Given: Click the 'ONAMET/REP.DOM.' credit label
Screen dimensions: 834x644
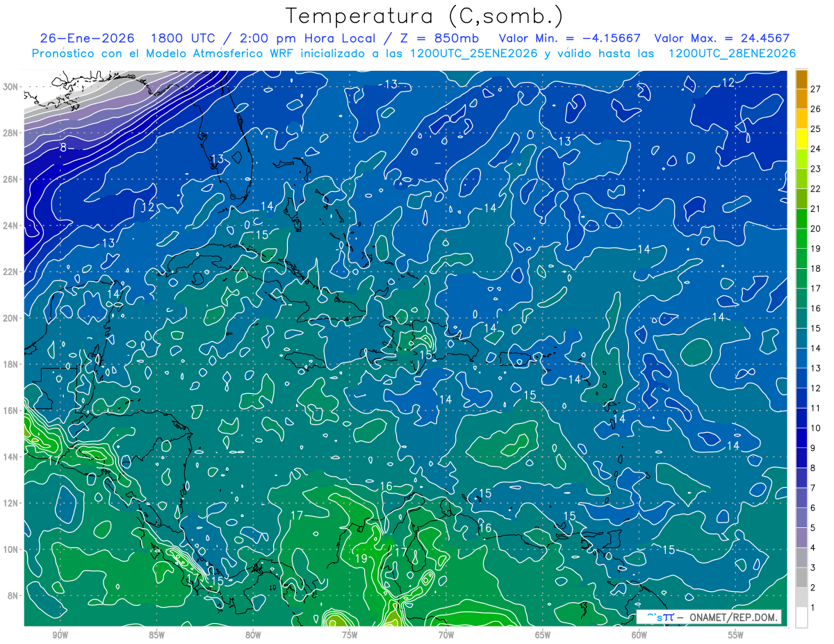Looking at the screenshot, I should (734, 617).
